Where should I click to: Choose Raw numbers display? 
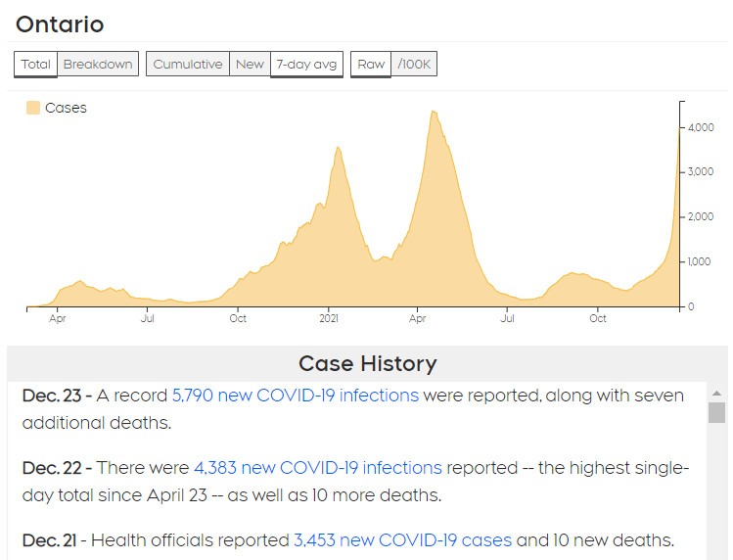click(371, 65)
